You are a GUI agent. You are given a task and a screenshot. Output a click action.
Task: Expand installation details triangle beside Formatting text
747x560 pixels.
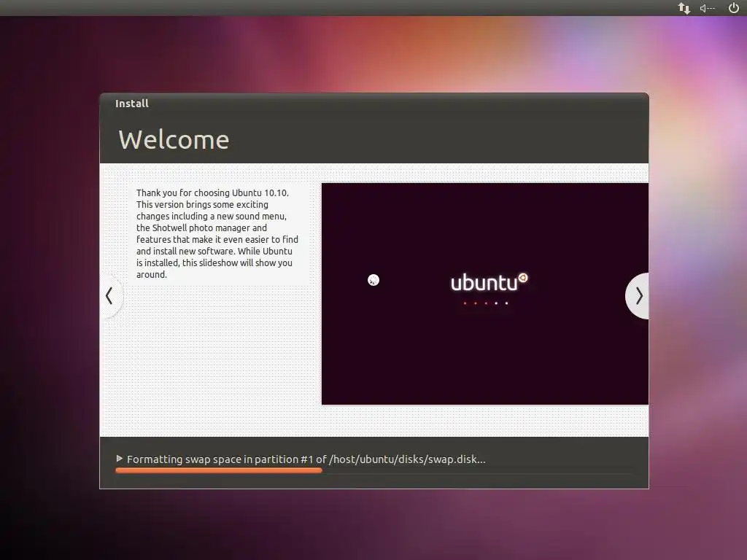click(120, 459)
